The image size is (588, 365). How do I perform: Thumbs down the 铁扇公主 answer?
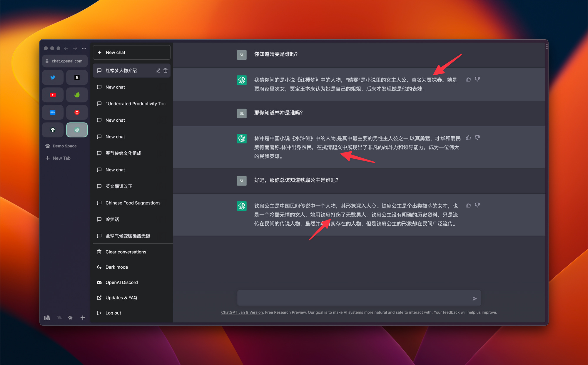click(477, 205)
